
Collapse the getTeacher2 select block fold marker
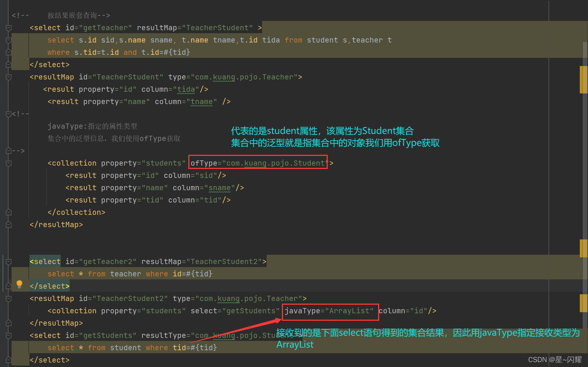coord(9,262)
